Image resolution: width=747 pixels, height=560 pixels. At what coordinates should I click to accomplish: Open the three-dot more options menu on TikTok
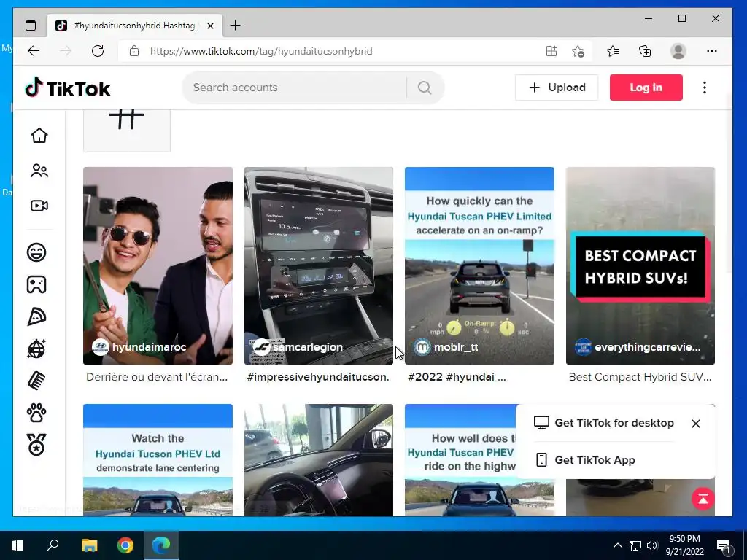click(x=704, y=87)
